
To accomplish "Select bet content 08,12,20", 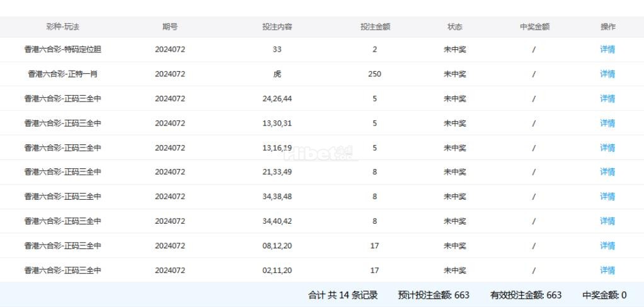I will [x=277, y=246].
